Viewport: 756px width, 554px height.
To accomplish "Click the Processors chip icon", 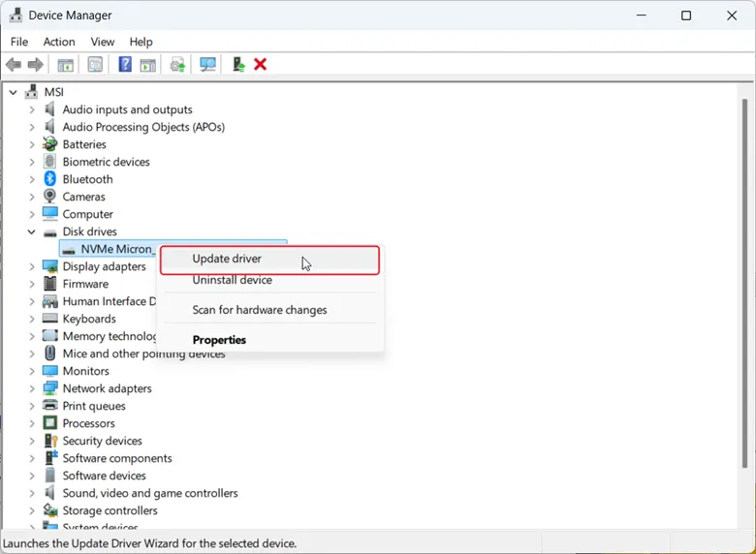I will tap(49, 422).
